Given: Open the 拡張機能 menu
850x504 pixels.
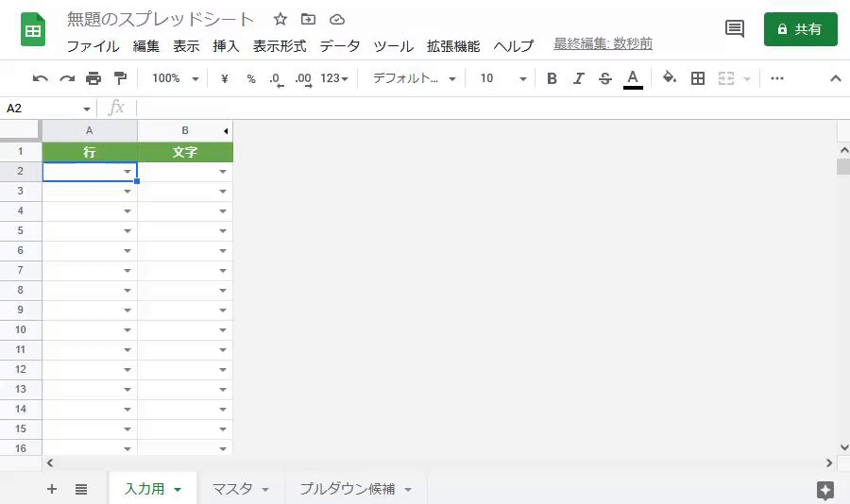Looking at the screenshot, I should click(453, 46).
